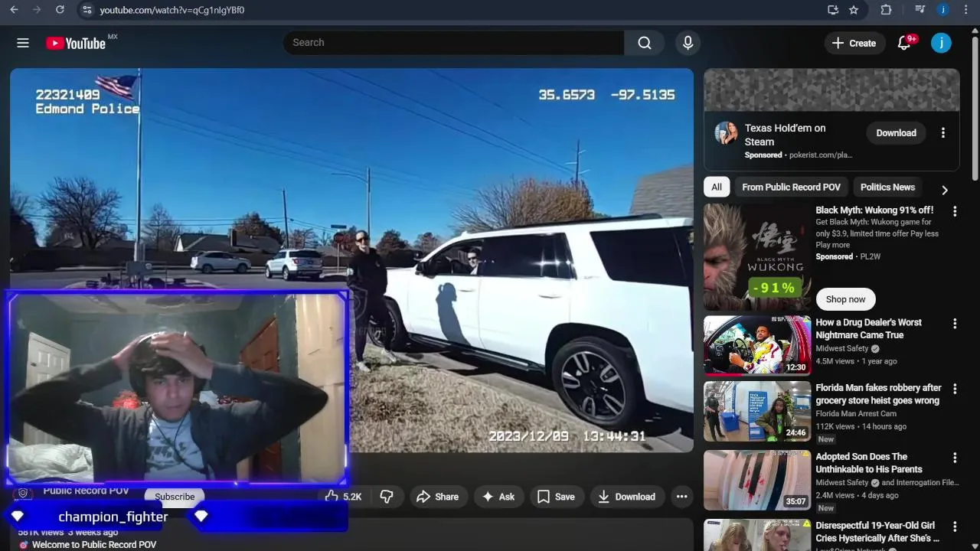Open the site information icon in the address bar
Screen dimensions: 980x551
[x=87, y=10]
